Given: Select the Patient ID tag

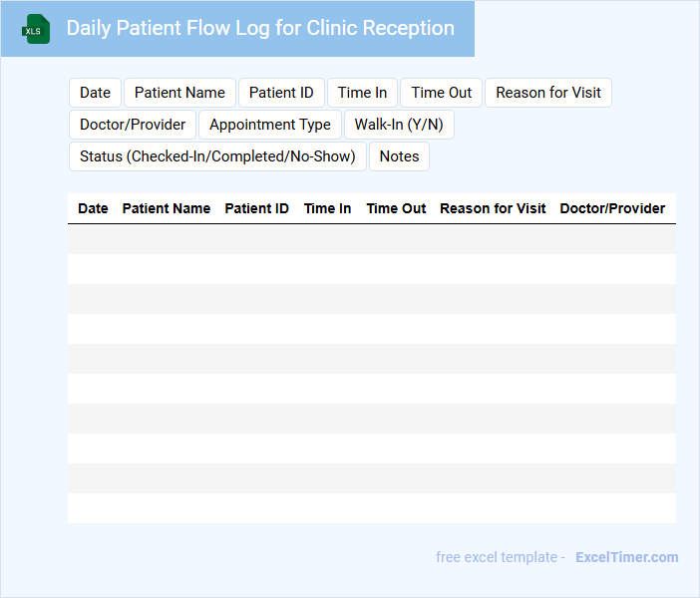Looking at the screenshot, I should pos(281,93).
